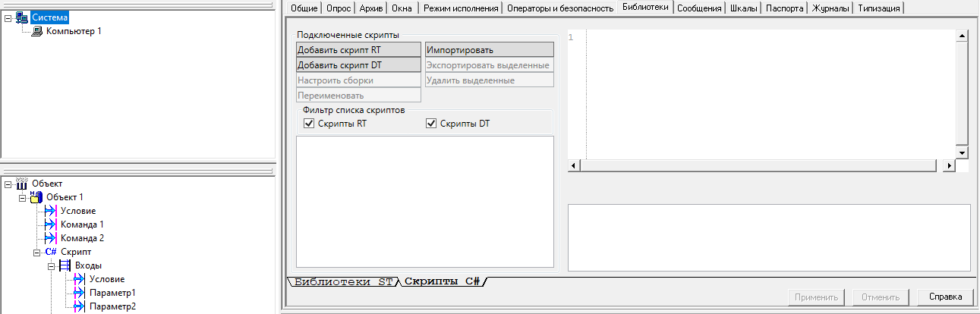The height and width of the screenshot is (314, 980).
Task: Switch to the Окна tab
Action: click(x=402, y=8)
